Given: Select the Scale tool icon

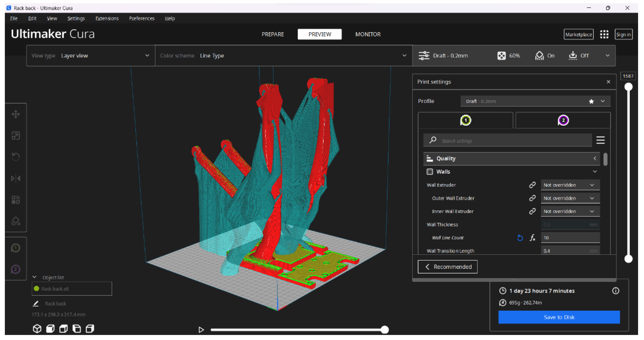Looking at the screenshot, I should [15, 136].
